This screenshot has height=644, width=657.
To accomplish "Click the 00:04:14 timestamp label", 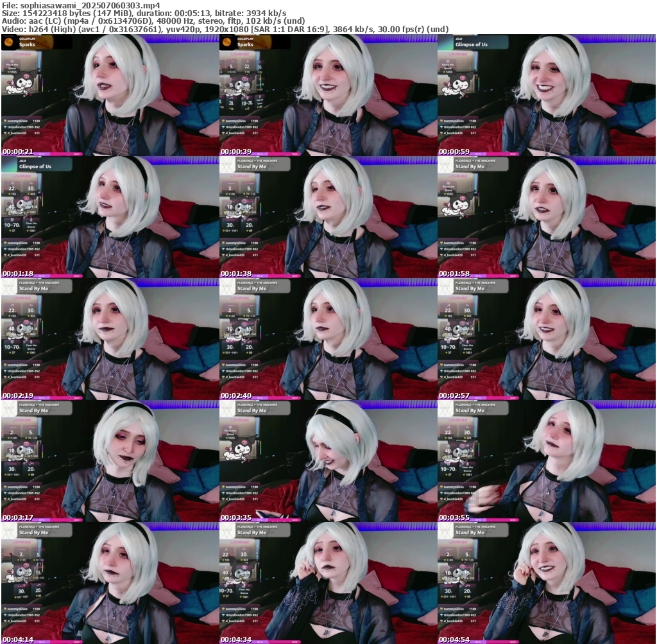I will tap(17, 640).
